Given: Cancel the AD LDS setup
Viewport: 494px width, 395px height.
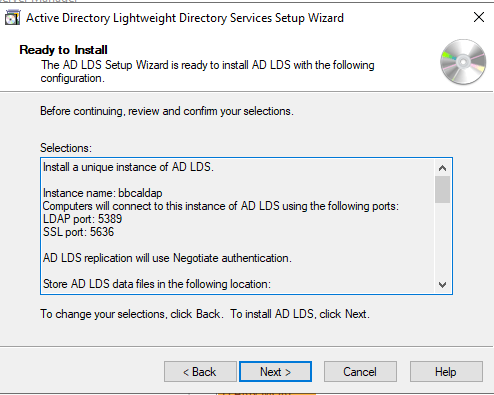Looking at the screenshot, I should [x=360, y=372].
